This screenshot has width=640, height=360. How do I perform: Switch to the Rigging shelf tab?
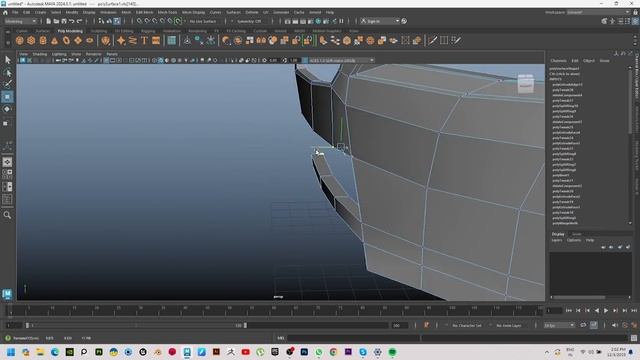tap(148, 31)
